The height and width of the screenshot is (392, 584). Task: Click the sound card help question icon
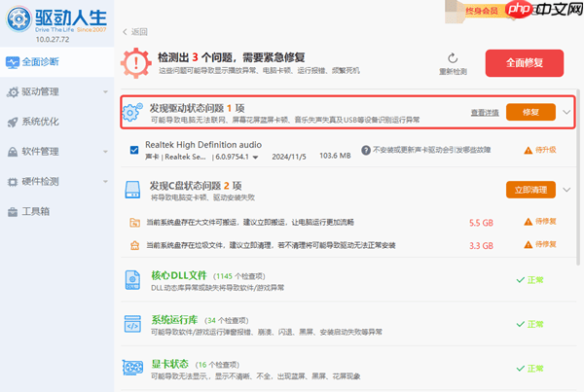(x=366, y=150)
